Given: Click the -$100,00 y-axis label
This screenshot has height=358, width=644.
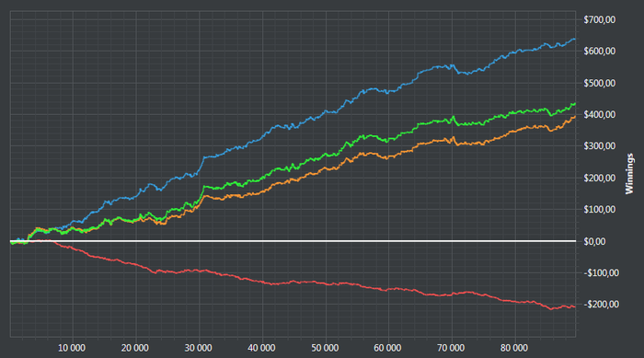Looking at the screenshot, I should tap(601, 273).
